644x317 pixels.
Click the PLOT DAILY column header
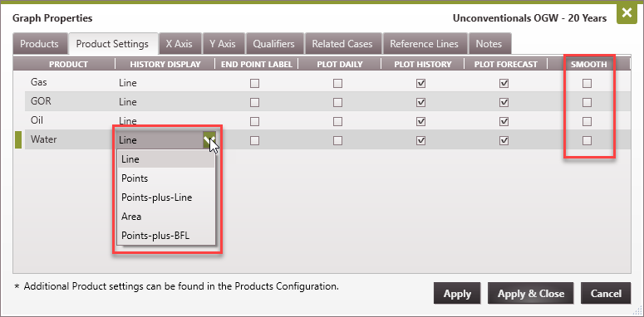point(340,65)
